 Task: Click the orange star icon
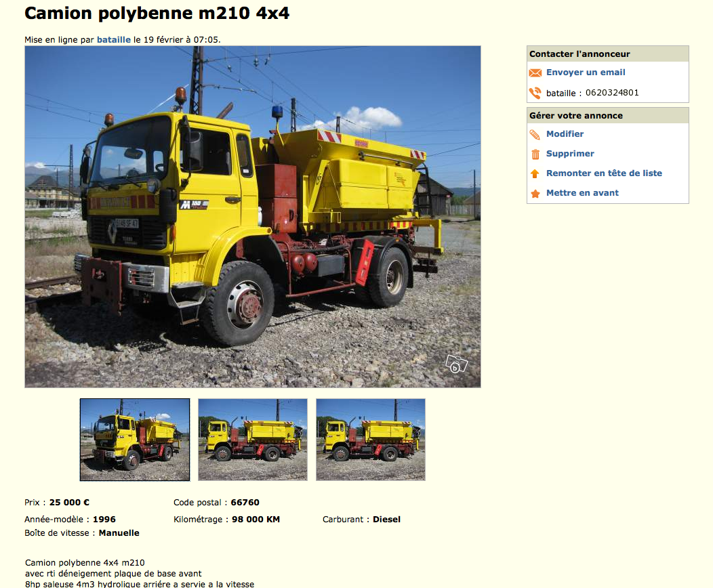(x=535, y=194)
